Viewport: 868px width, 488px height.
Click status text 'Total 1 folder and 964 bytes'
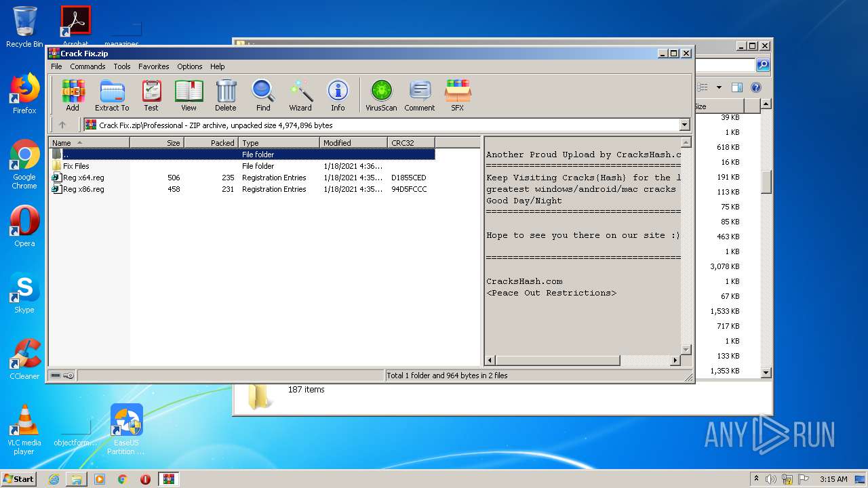(446, 375)
